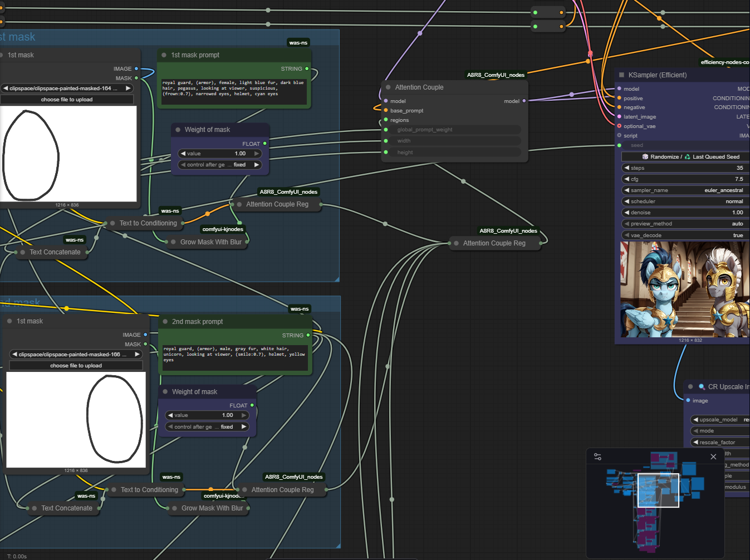Collapse the Attention Couple node using its title dot

pos(388,87)
